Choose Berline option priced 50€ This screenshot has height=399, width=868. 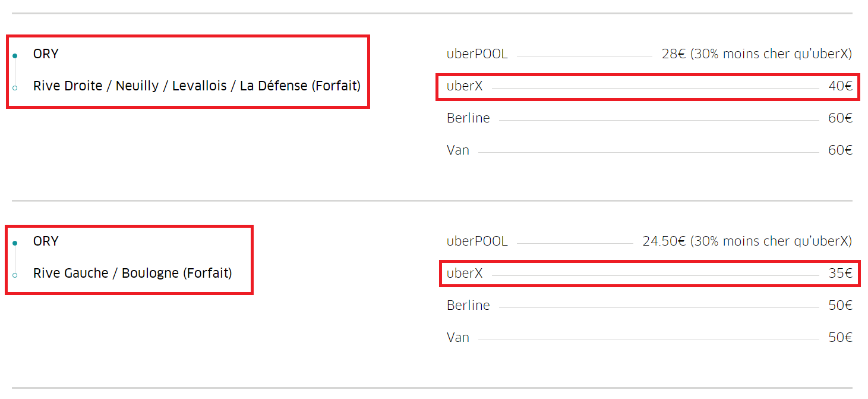649,306
